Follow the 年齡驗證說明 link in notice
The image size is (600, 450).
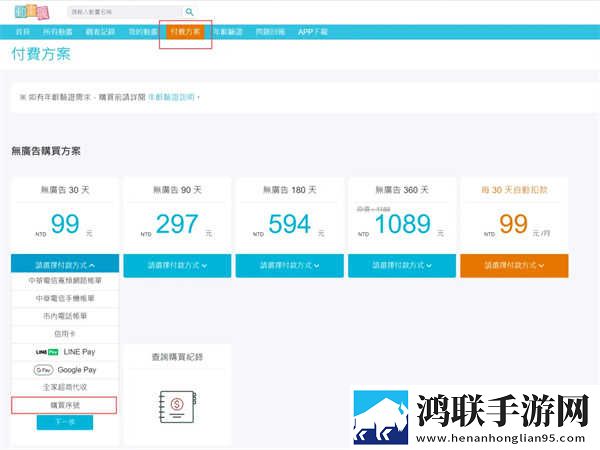coord(171,97)
